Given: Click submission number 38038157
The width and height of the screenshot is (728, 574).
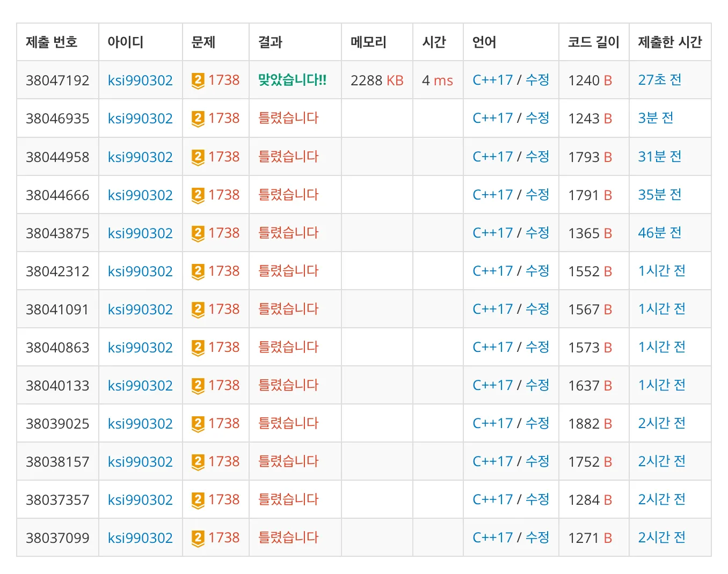Looking at the screenshot, I should 57,462.
